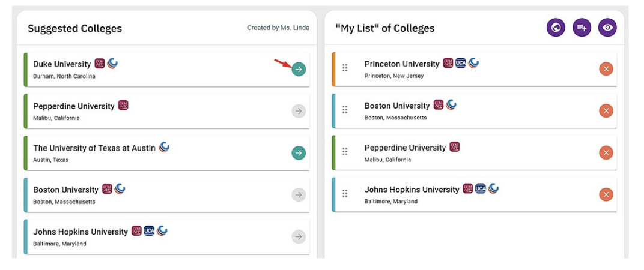The width and height of the screenshot is (644, 270).
Task: Open Boston University in My List
Action: (x=397, y=106)
